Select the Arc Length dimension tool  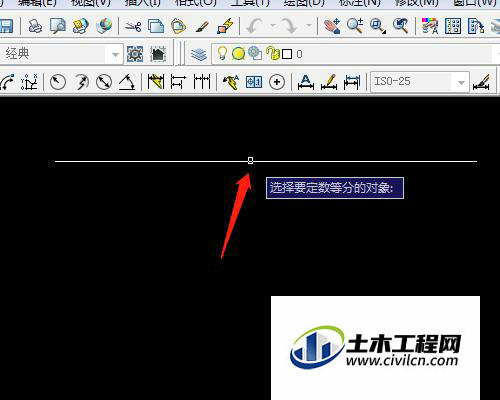(7, 82)
